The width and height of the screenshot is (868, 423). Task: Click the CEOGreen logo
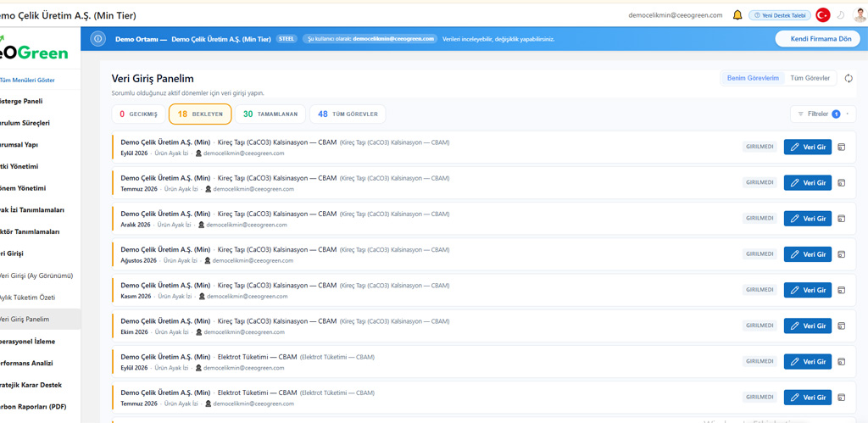(x=34, y=50)
